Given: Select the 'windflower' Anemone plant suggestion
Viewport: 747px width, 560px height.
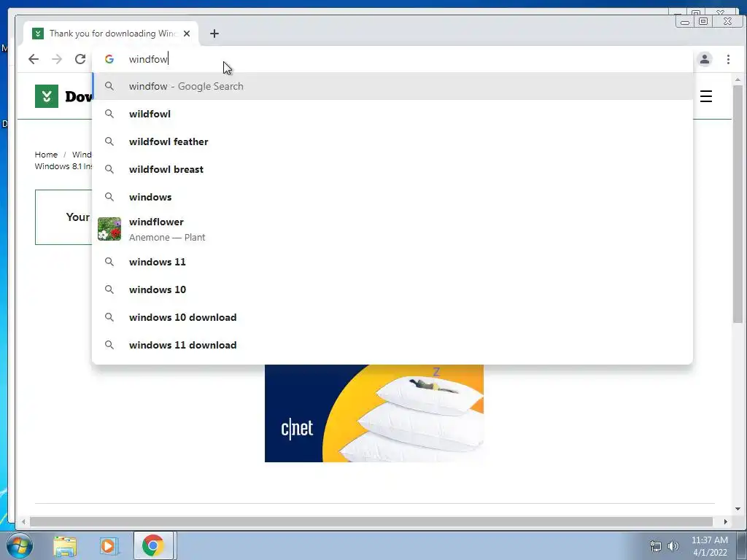Looking at the screenshot, I should tap(392, 229).
